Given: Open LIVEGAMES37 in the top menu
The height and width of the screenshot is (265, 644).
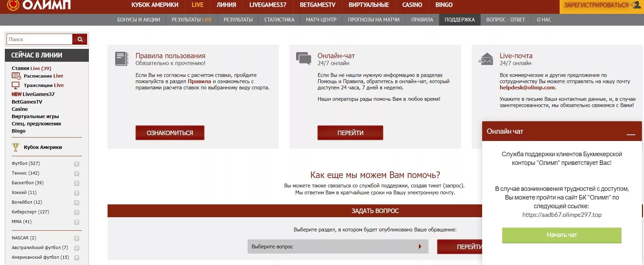Looking at the screenshot, I should (x=268, y=5).
